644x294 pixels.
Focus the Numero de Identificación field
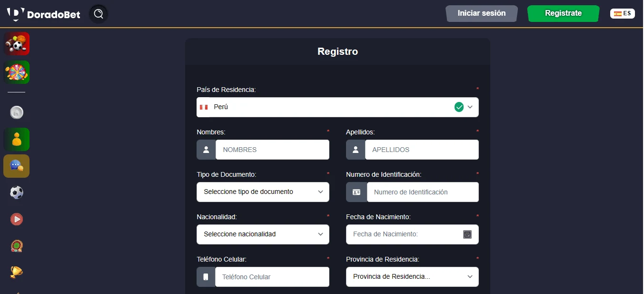pos(423,192)
